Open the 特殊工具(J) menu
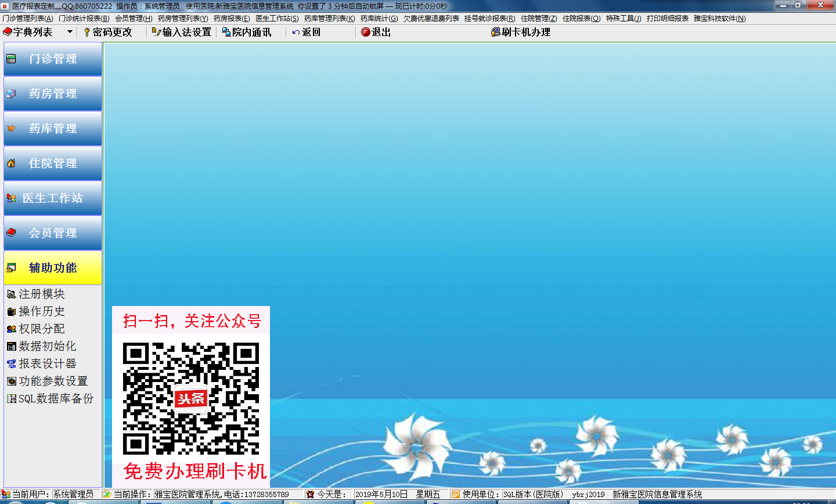This screenshot has width=836, height=504. [x=623, y=19]
